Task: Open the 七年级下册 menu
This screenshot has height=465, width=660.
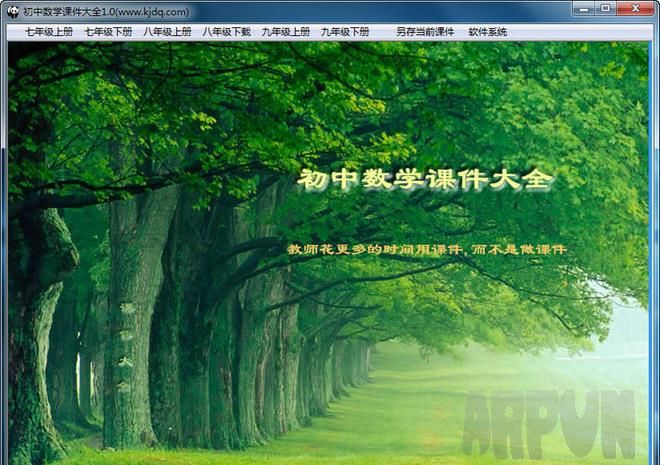Action: click(108, 32)
